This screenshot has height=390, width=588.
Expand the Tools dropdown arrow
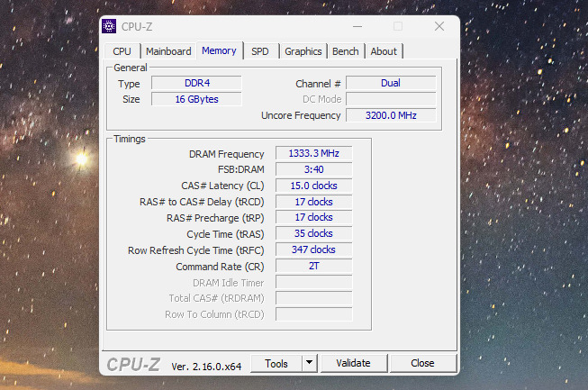[x=310, y=363]
